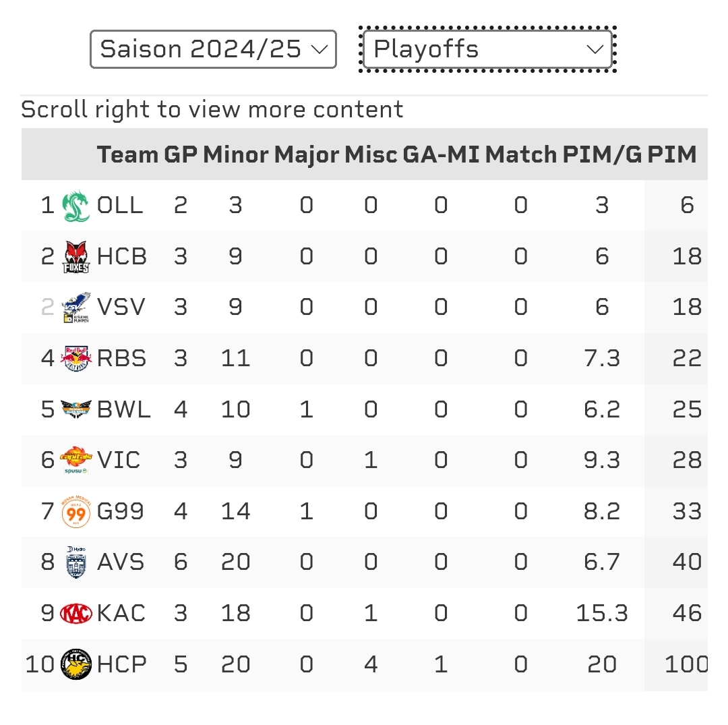
Task: Click the RBS Red Bull team logo
Action: pos(75,359)
